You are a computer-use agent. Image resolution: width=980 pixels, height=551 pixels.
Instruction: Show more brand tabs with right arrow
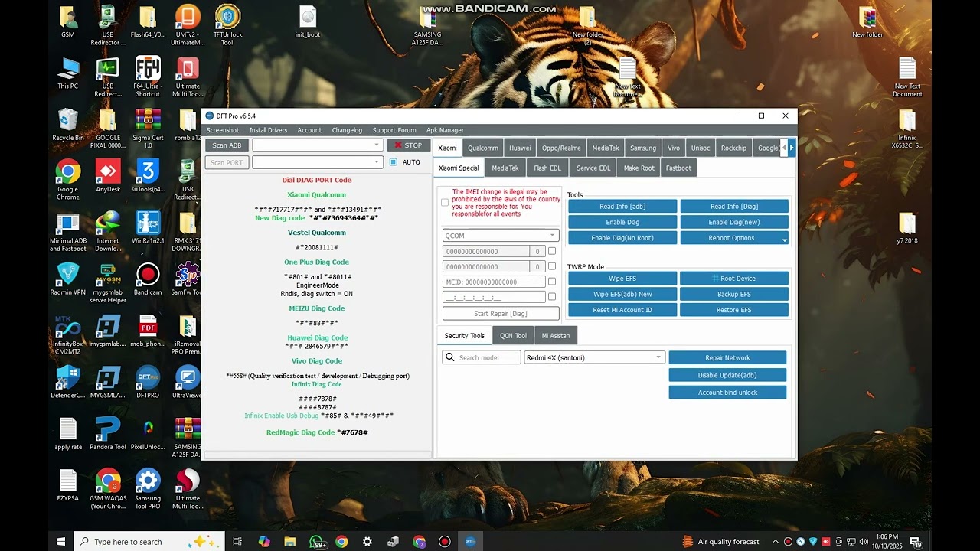click(x=792, y=148)
